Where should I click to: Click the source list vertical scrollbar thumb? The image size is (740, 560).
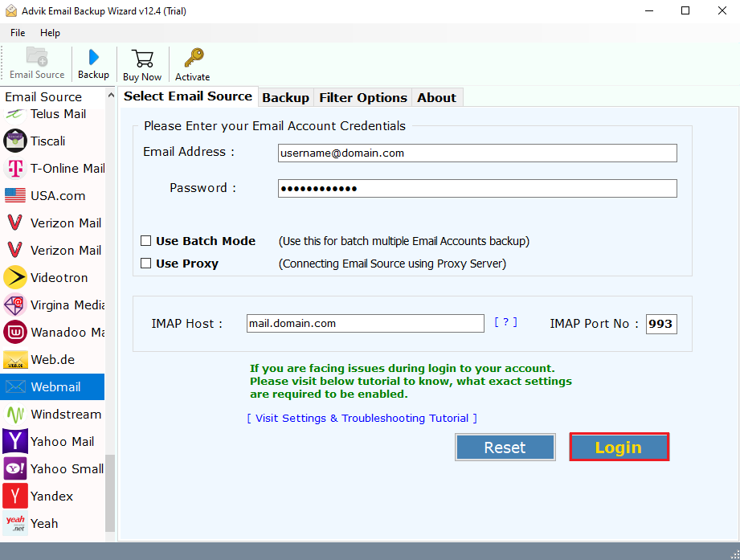pyautogui.click(x=110, y=493)
